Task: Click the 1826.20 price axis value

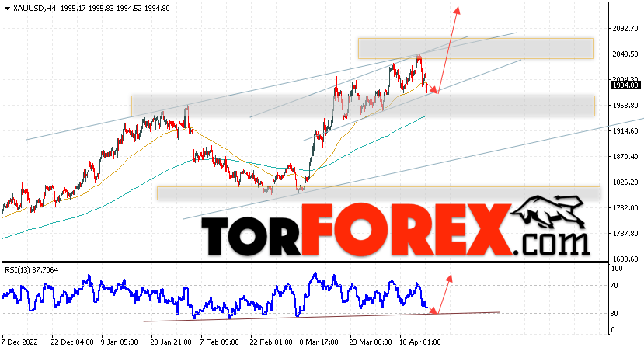Action: pos(625,182)
